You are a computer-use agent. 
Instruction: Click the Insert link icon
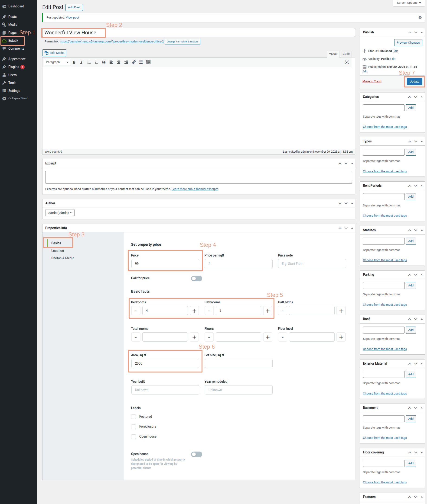click(133, 62)
